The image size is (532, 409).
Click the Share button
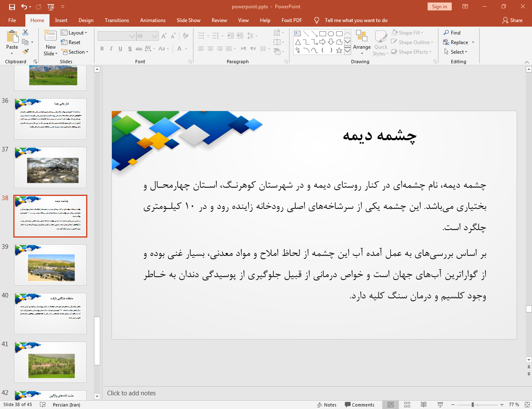512,20
